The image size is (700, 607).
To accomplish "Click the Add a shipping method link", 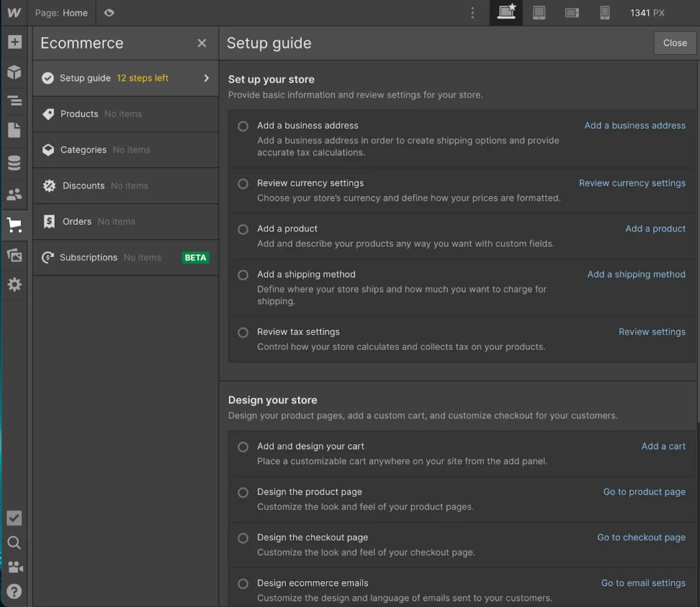I will [x=636, y=274].
